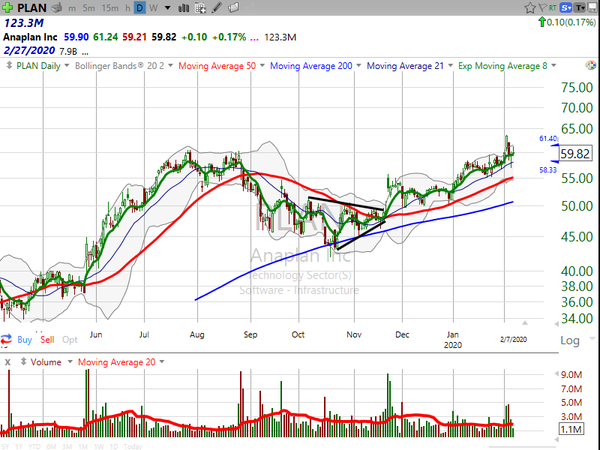Click the 2/27/2020 date text
The width and height of the screenshot is (600, 450).
coord(29,51)
